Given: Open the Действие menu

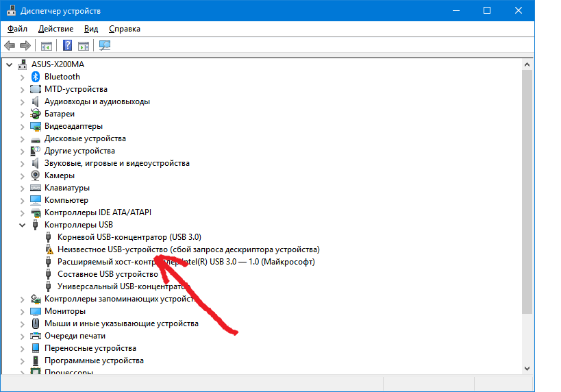Looking at the screenshot, I should click(x=56, y=29).
